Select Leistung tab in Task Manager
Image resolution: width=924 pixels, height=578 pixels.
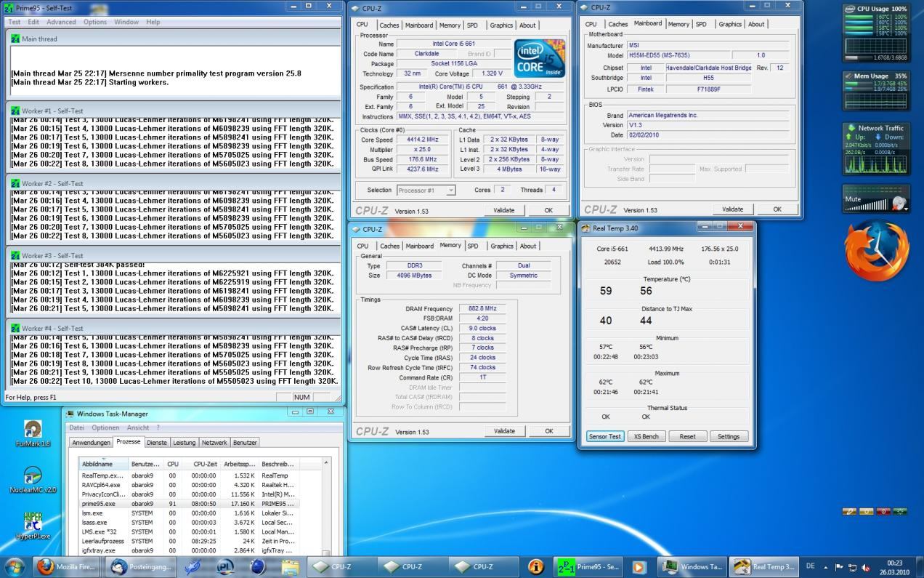click(x=184, y=442)
